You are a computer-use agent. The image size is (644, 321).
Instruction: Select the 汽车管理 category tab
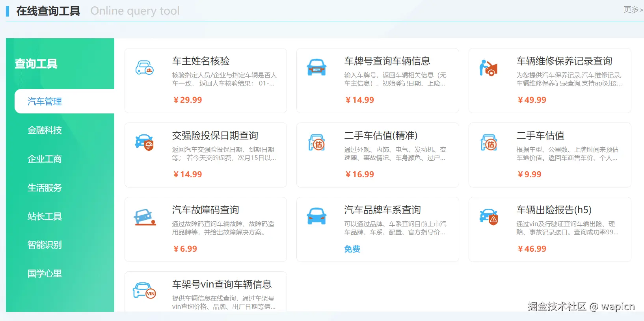(x=64, y=101)
